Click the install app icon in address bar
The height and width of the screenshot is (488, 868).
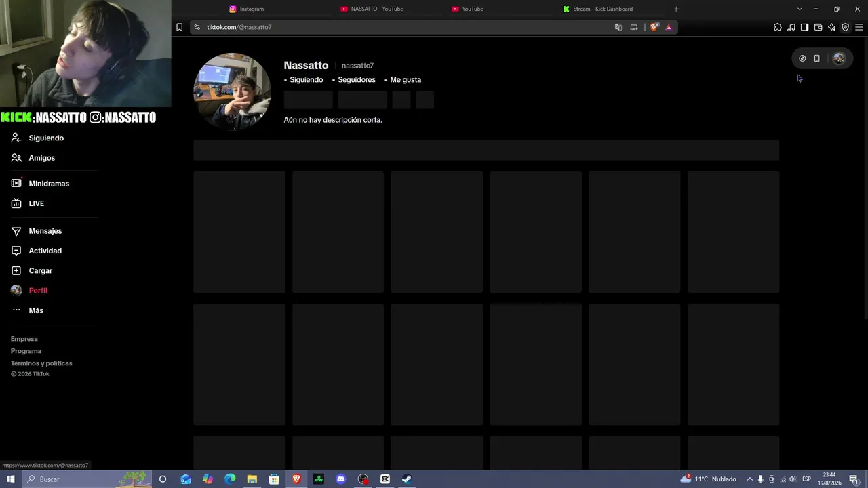point(634,27)
